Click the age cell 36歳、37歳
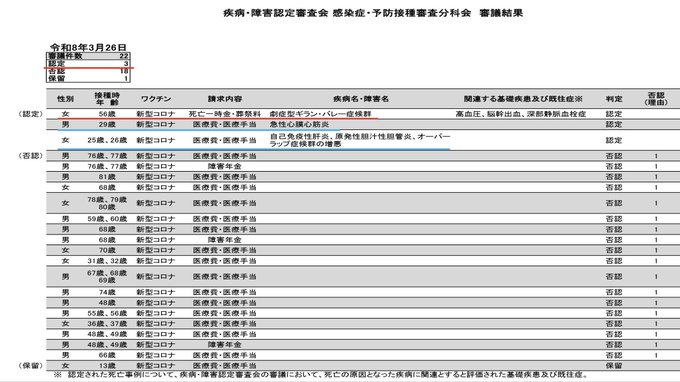Viewport: 680px width, 382px height. [107, 323]
